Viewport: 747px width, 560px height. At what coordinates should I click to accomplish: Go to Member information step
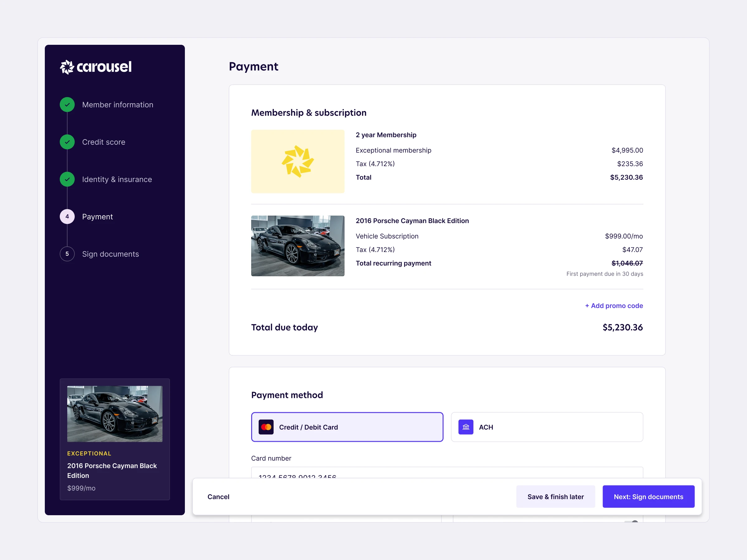pyautogui.click(x=118, y=105)
